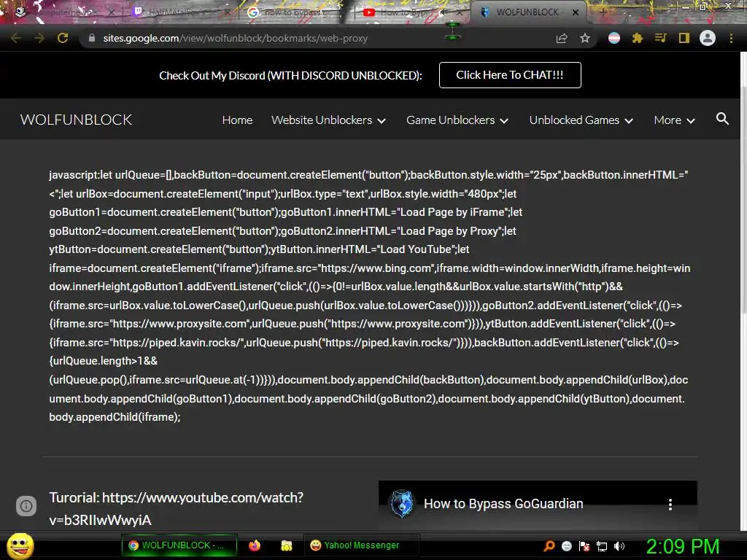Switch to the Twitch browser tab
Viewport: 747px width, 560px height.
tap(179, 12)
